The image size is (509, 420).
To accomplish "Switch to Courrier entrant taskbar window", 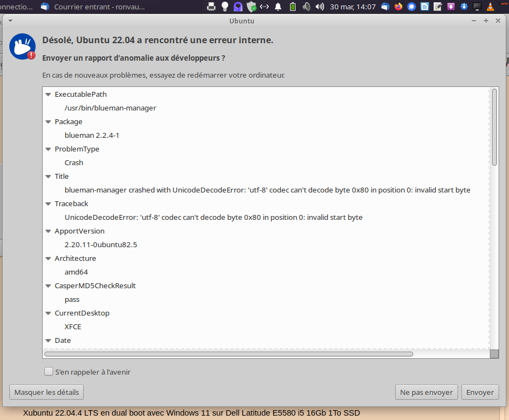I will (94, 7).
